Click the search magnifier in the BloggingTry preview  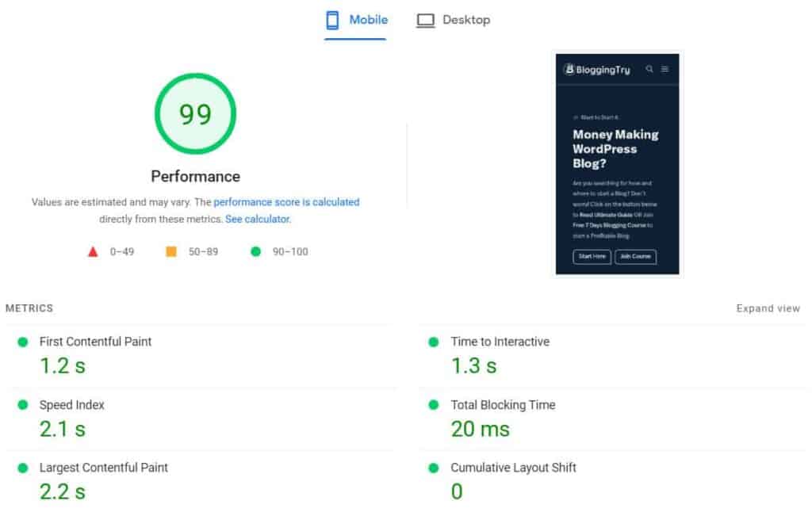(x=650, y=69)
